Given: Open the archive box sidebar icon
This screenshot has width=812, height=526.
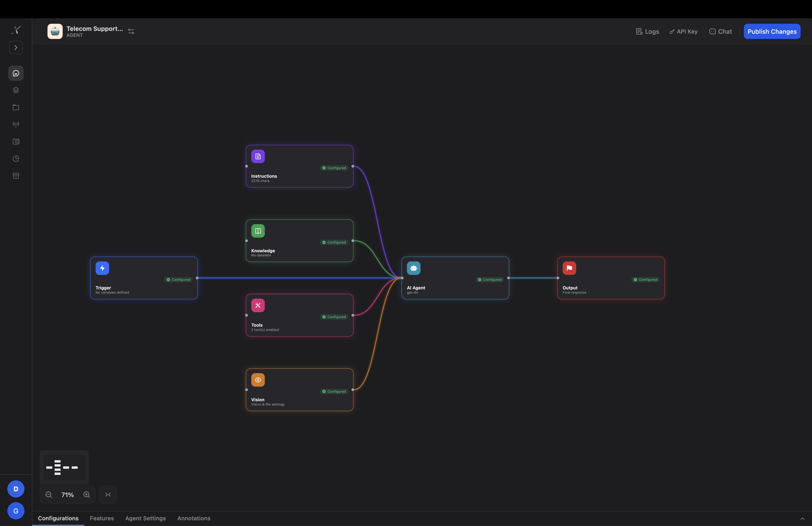Looking at the screenshot, I should pyautogui.click(x=16, y=176).
